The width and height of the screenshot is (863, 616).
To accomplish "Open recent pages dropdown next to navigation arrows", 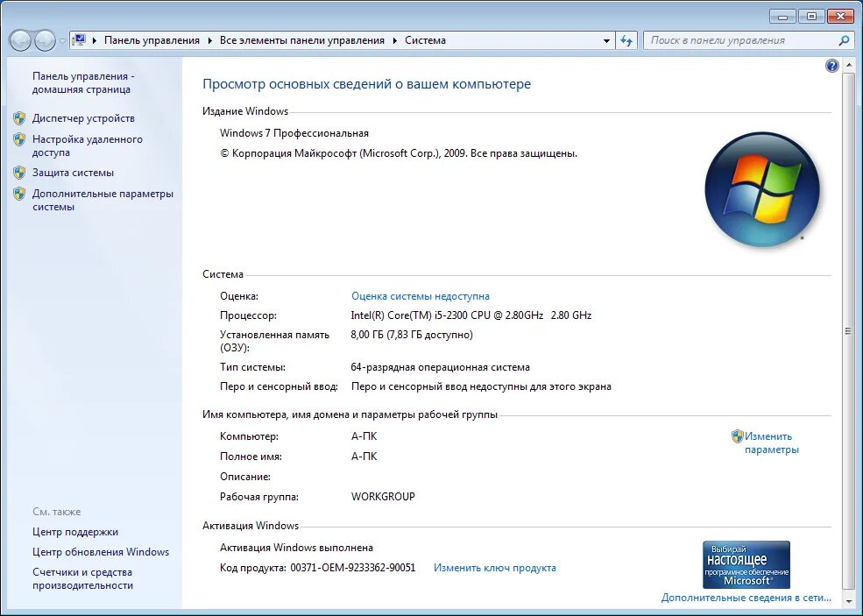I will click(62, 40).
